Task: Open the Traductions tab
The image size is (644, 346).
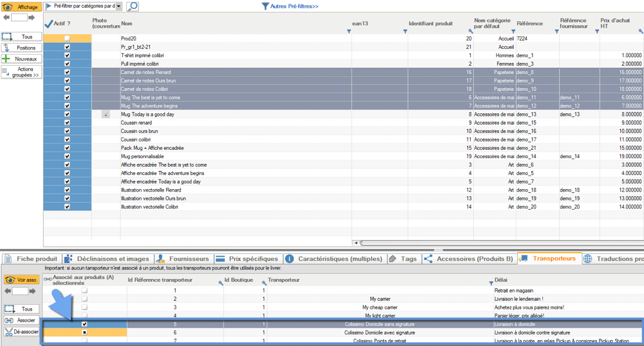Action: click(613, 259)
